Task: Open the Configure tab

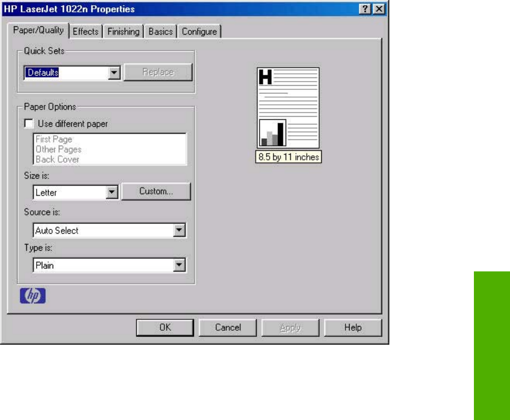Action: click(x=199, y=31)
